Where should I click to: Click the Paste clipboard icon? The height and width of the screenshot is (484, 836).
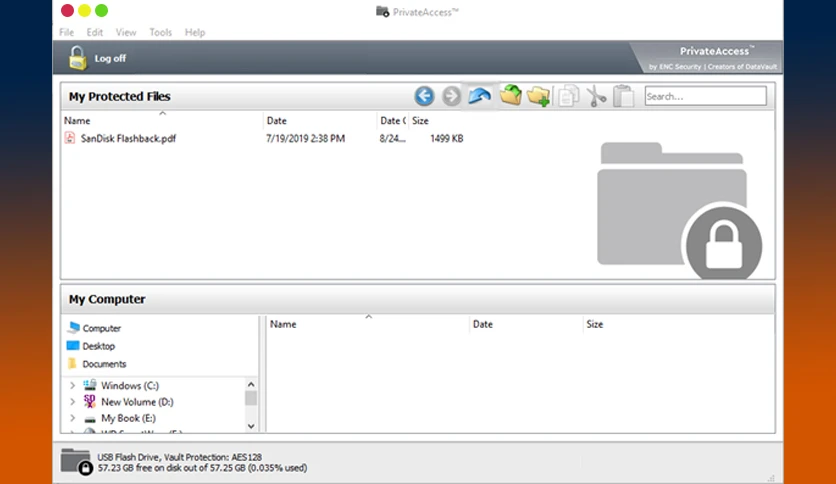coord(623,96)
